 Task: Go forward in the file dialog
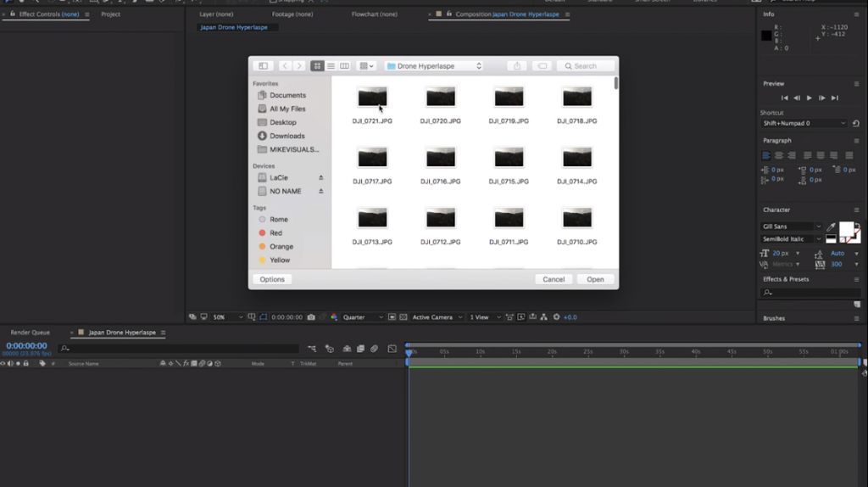[x=299, y=66]
